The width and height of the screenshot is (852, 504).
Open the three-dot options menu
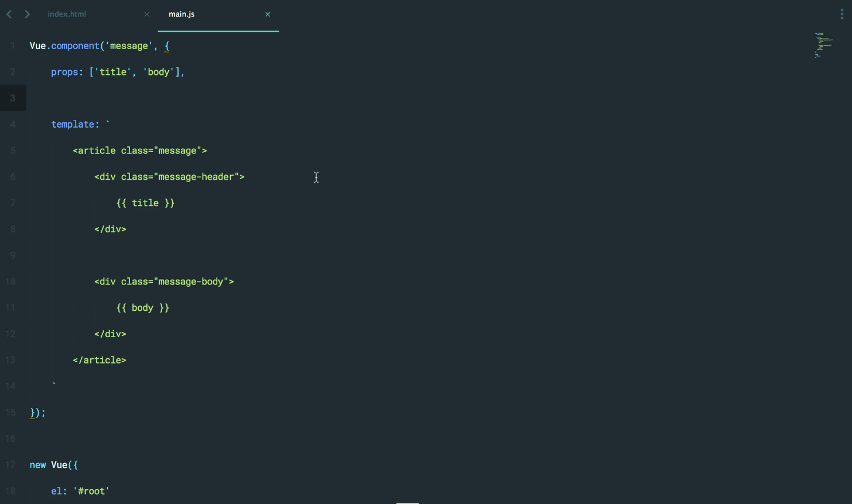pos(842,14)
